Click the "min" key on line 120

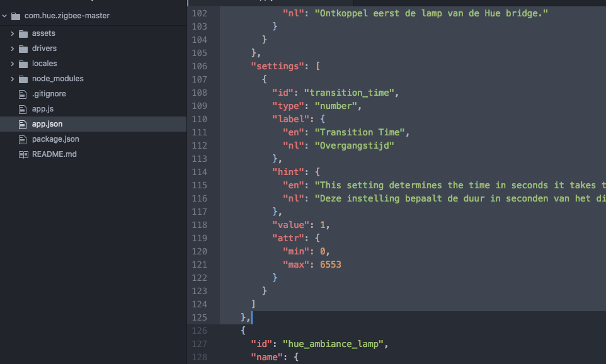click(x=296, y=251)
